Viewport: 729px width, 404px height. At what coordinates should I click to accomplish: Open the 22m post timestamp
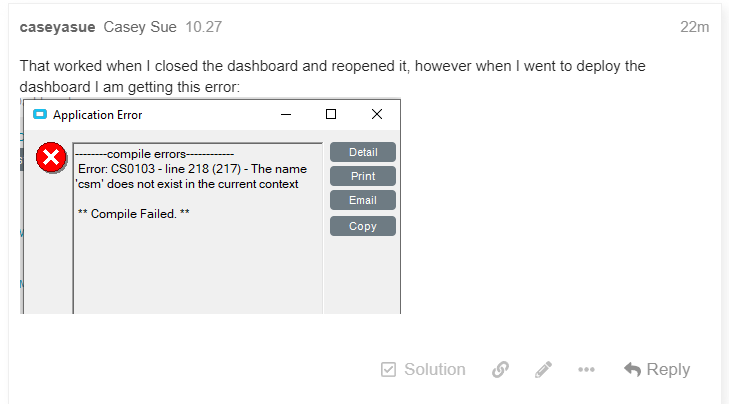point(694,27)
